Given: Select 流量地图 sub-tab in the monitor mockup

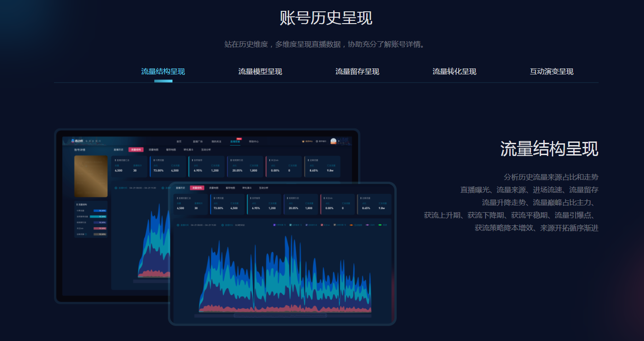Looking at the screenshot, I should [153, 149].
